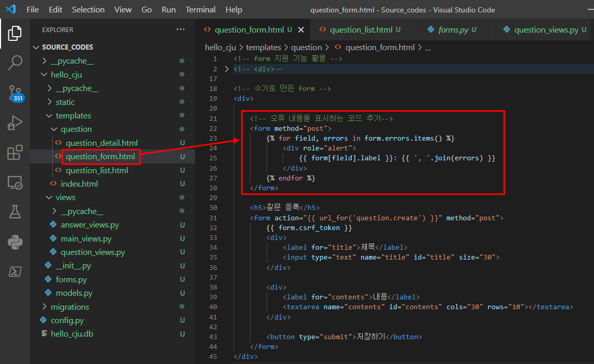This screenshot has height=364, width=594.
Task: Expand __pycache__ folder inside views
Action: pos(54,211)
